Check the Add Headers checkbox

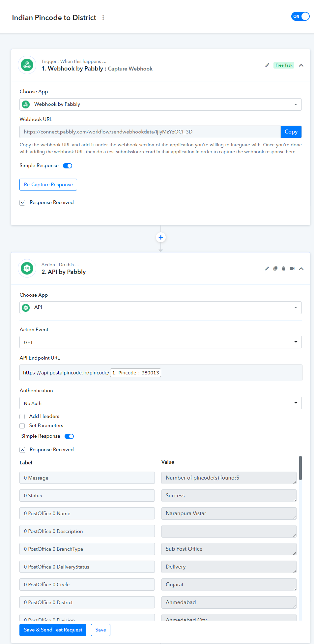pos(22,417)
